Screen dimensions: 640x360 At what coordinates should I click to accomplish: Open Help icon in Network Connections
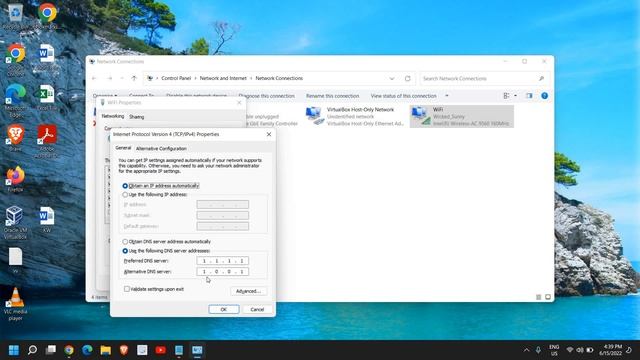point(544,96)
